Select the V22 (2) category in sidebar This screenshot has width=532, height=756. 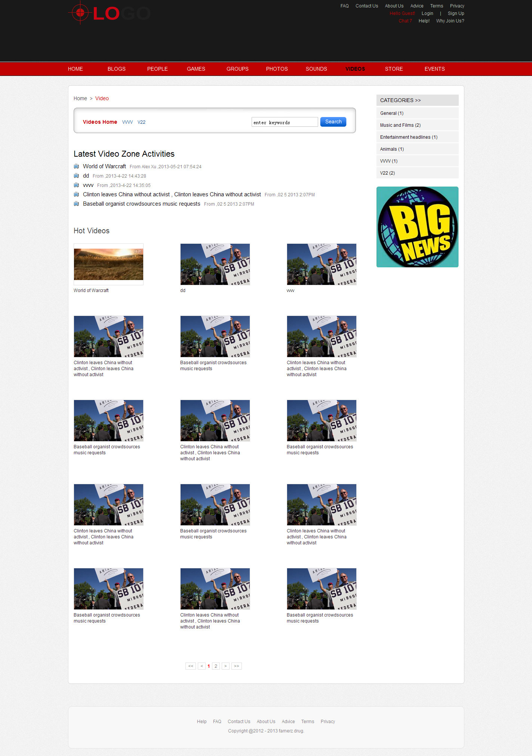(417, 173)
